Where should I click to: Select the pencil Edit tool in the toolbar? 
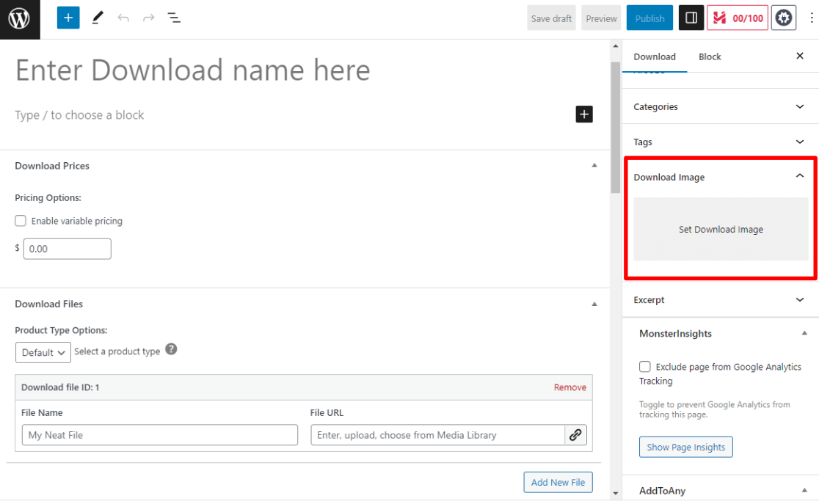pyautogui.click(x=98, y=17)
